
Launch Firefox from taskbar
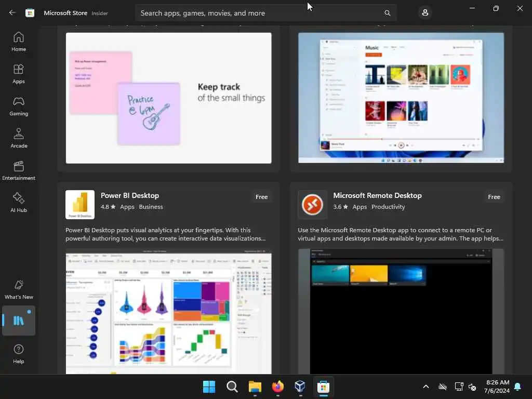coord(277,387)
